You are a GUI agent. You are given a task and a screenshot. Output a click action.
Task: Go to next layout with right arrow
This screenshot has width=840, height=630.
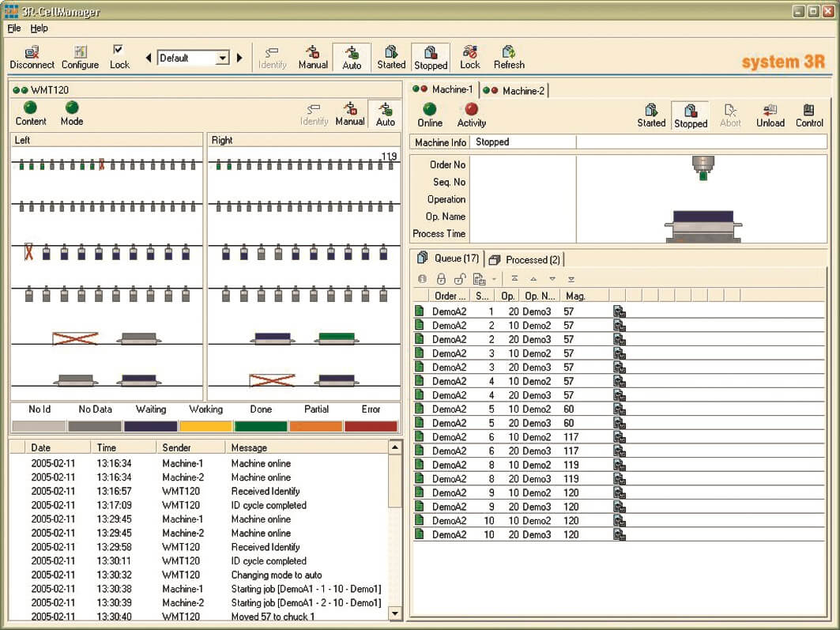click(239, 58)
